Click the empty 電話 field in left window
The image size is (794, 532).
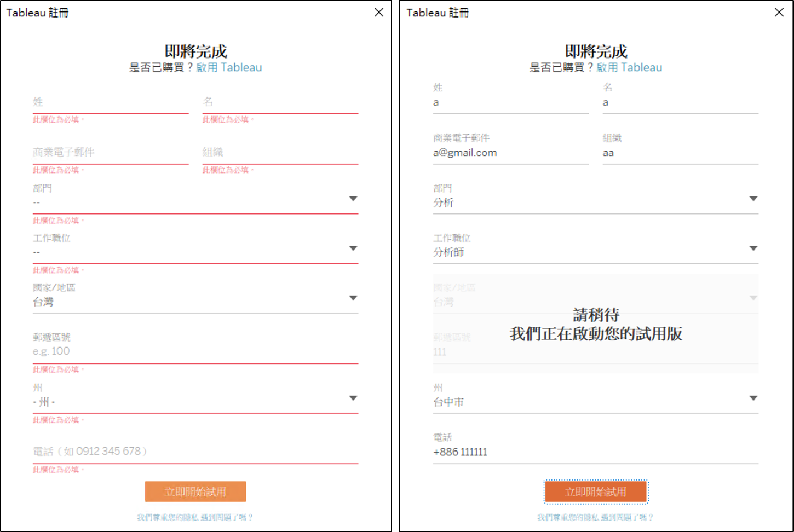195,452
